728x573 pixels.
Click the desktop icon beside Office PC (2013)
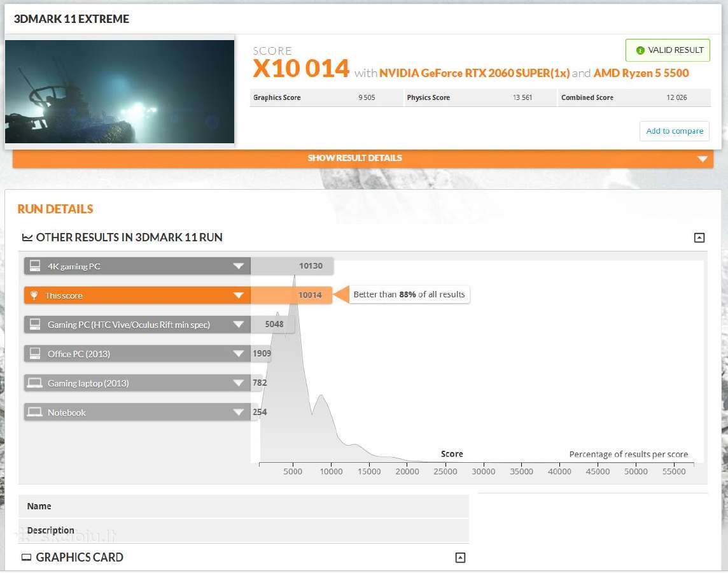click(35, 353)
